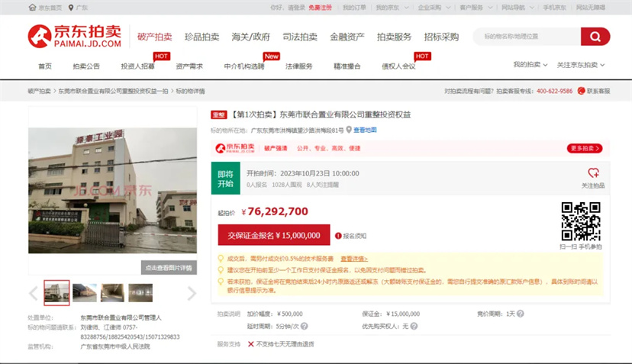Click the 广东 location pin icon

71,8
